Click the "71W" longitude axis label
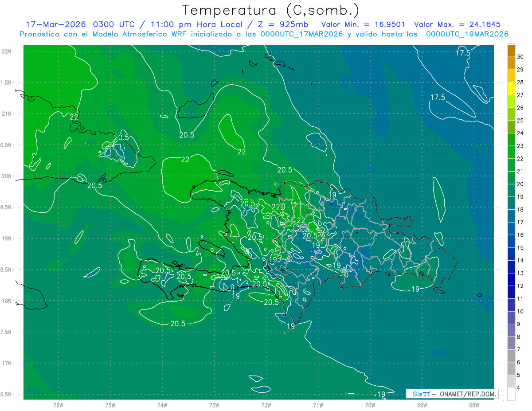Screen dimensions: 532x411 click(318, 405)
